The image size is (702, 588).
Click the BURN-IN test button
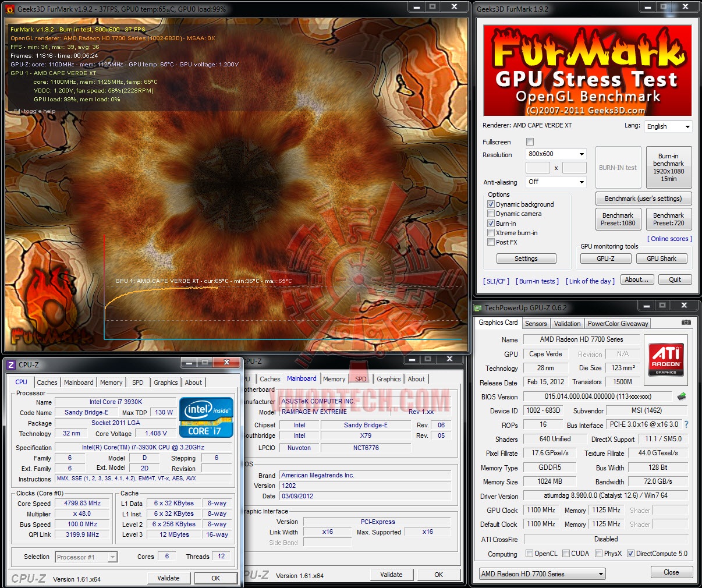(x=618, y=167)
